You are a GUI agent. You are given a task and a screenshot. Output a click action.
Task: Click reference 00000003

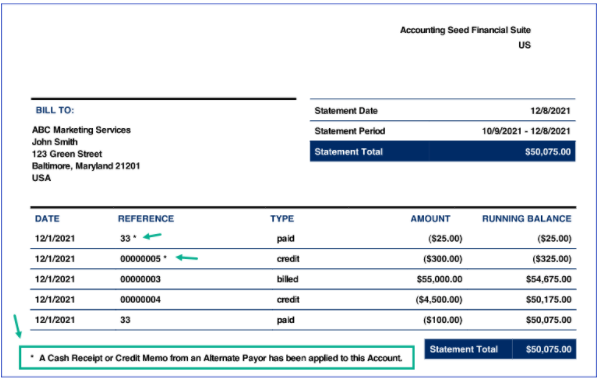(x=140, y=279)
